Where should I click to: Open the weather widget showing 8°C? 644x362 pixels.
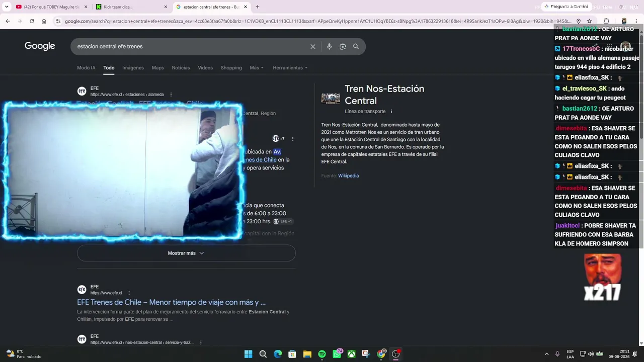coord(23,354)
